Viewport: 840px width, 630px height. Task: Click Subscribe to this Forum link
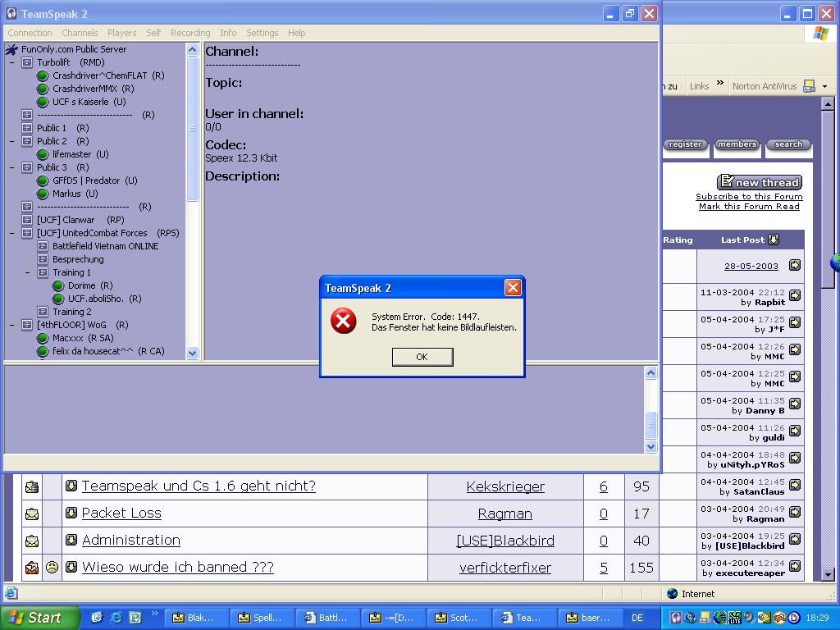749,197
